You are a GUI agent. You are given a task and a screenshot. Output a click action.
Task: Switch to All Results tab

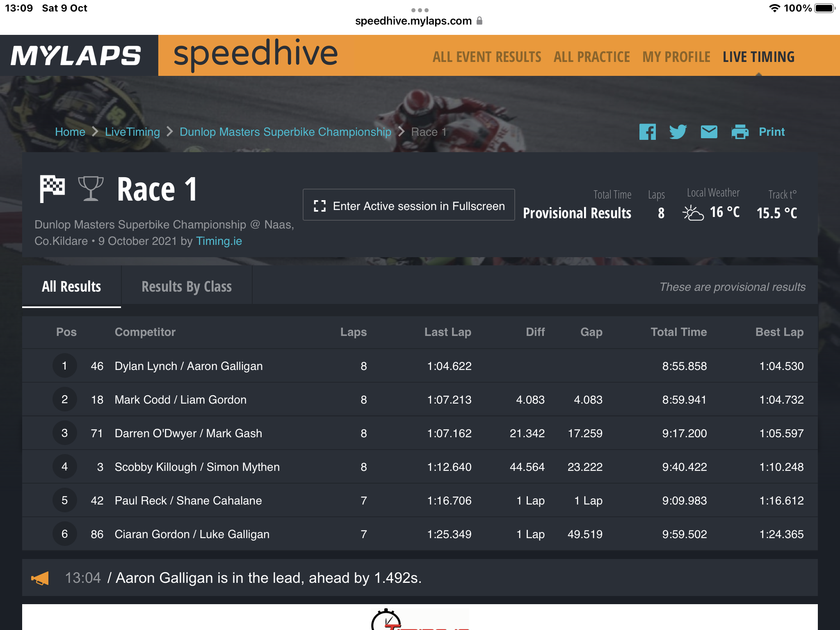click(71, 286)
